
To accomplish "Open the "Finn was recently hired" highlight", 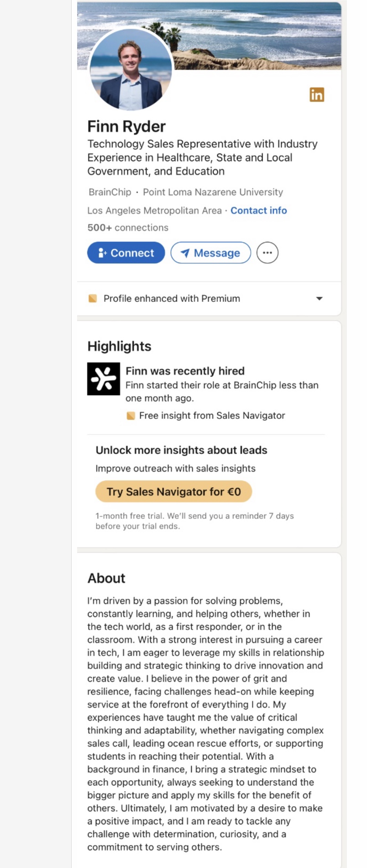I will click(185, 371).
